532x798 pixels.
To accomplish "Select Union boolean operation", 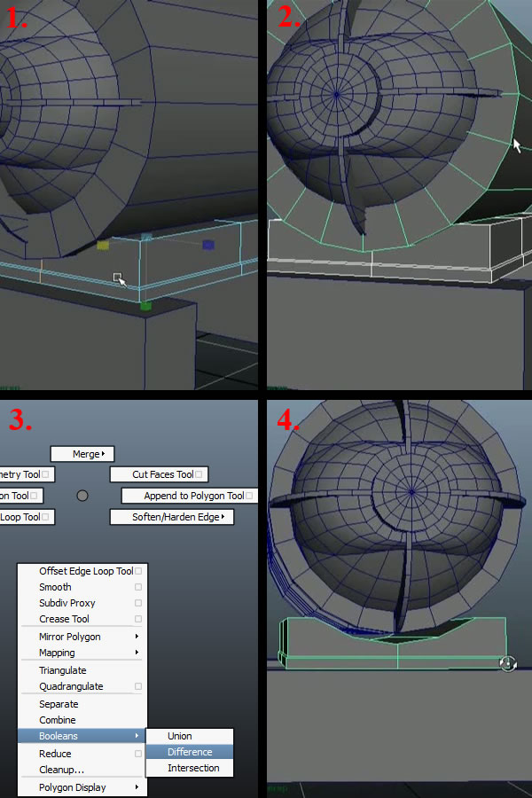I will pyautogui.click(x=180, y=736).
